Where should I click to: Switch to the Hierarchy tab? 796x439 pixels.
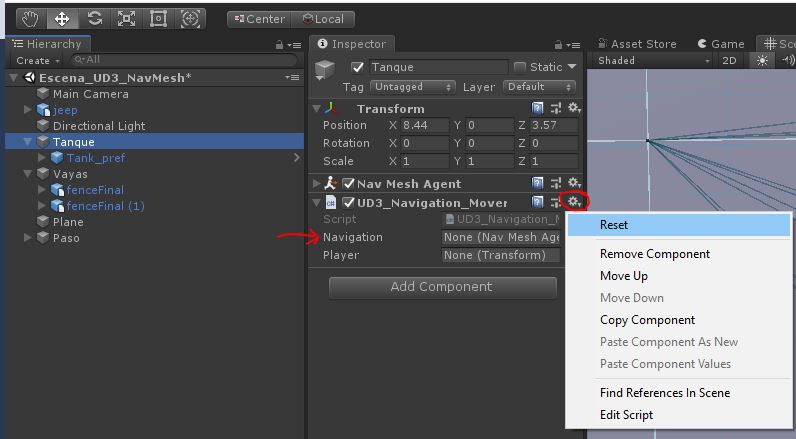[x=48, y=44]
